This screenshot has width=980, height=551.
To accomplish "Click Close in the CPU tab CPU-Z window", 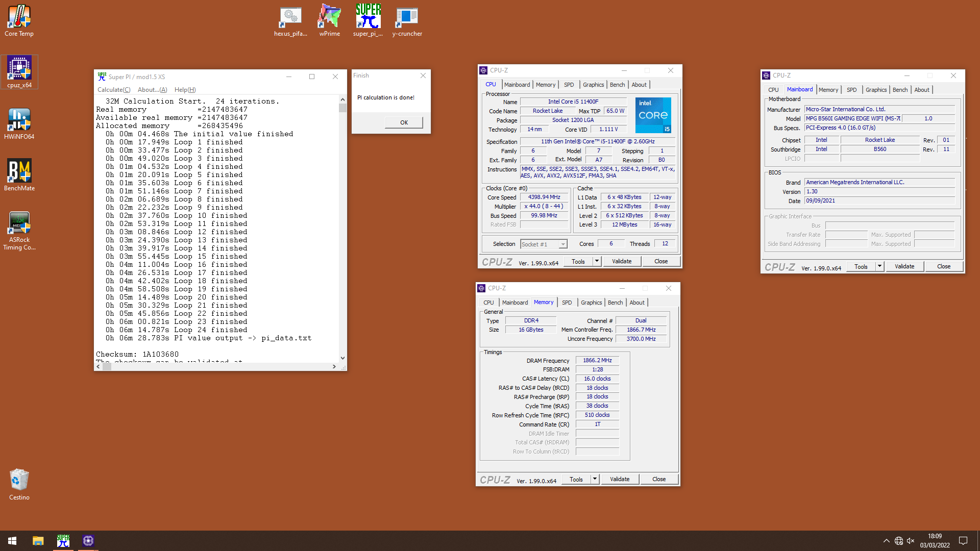I will coord(661,261).
